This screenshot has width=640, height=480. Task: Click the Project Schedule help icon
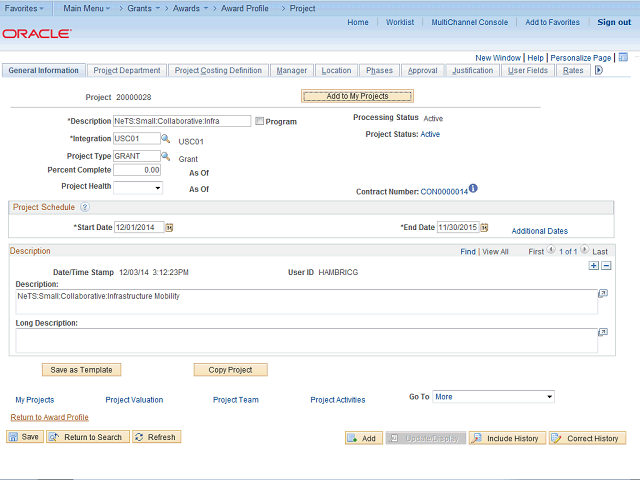point(84,207)
